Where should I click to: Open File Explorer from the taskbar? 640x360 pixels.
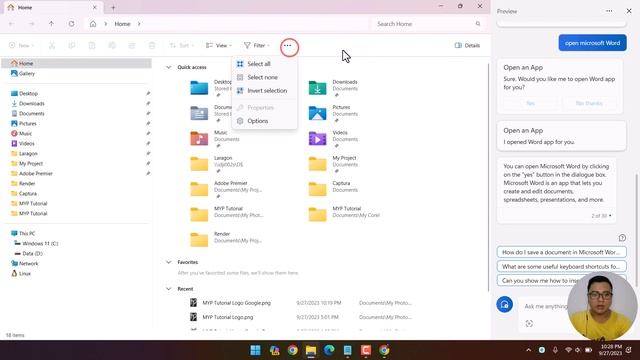(x=311, y=350)
